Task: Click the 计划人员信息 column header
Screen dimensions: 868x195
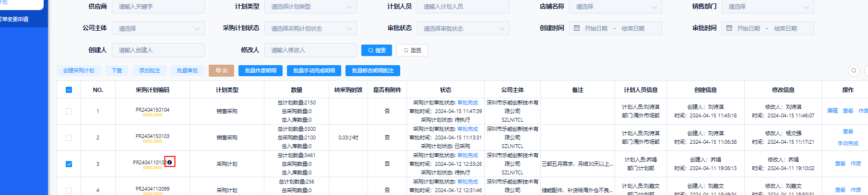Action: (641, 90)
